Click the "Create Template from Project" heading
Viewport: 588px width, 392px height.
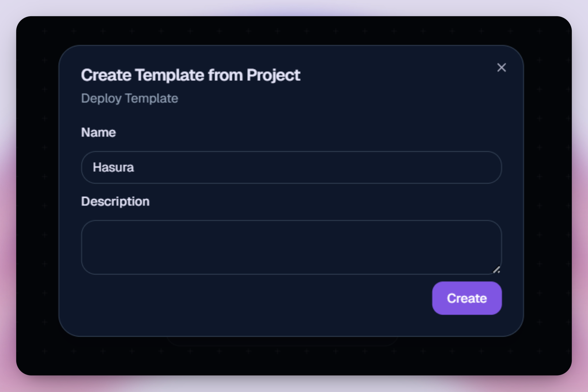tap(190, 75)
